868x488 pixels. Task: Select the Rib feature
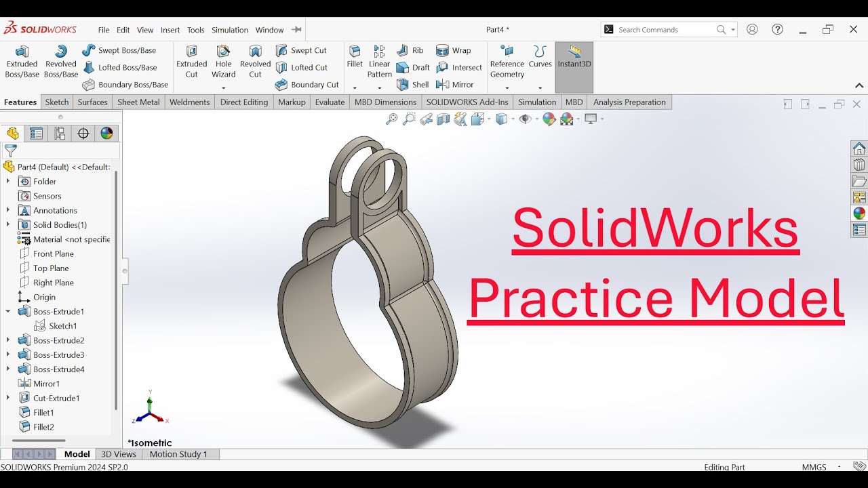[x=410, y=50]
